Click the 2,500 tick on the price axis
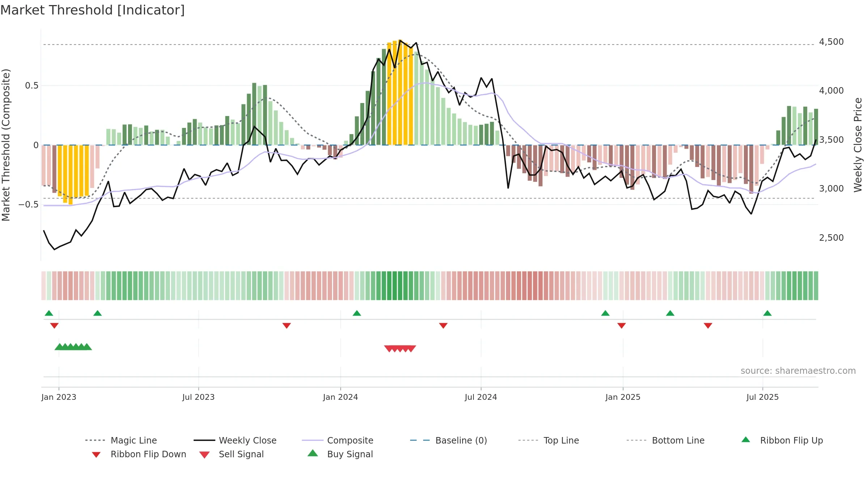 tap(831, 238)
